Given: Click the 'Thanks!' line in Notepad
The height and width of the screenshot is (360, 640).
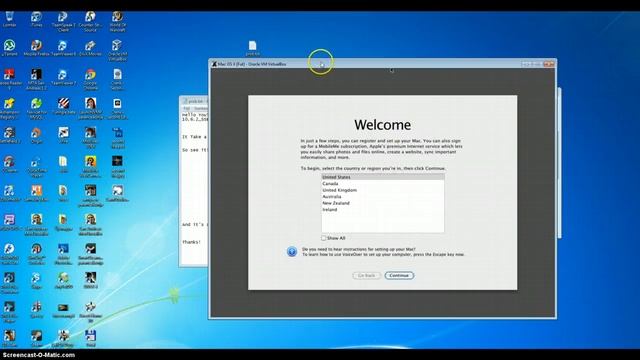Looking at the screenshot, I should coord(191,242).
